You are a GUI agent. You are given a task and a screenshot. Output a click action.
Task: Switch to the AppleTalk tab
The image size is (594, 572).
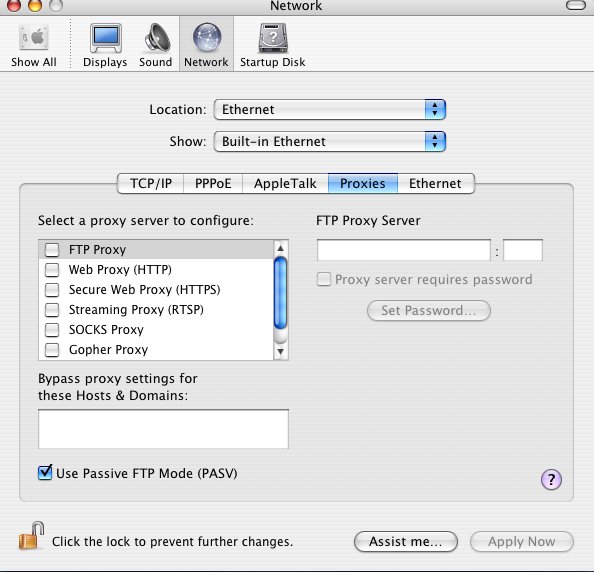(285, 183)
